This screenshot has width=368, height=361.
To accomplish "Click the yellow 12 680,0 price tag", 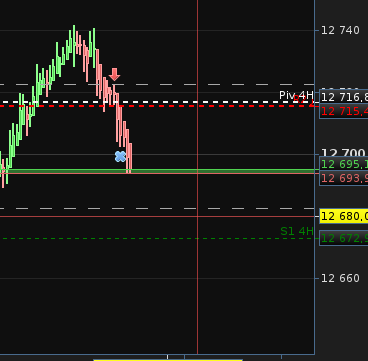I will coord(344,216).
